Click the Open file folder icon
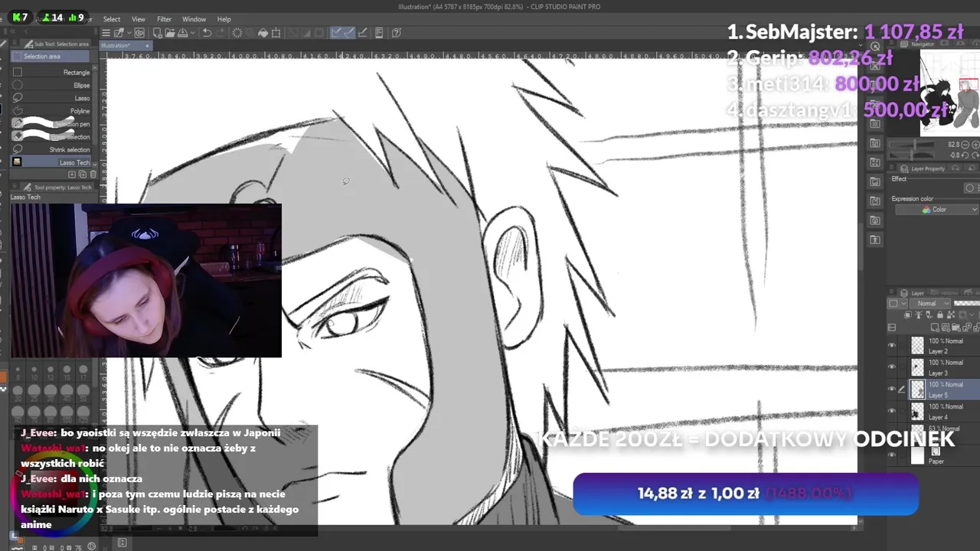The image size is (980, 551). pyautogui.click(x=170, y=33)
